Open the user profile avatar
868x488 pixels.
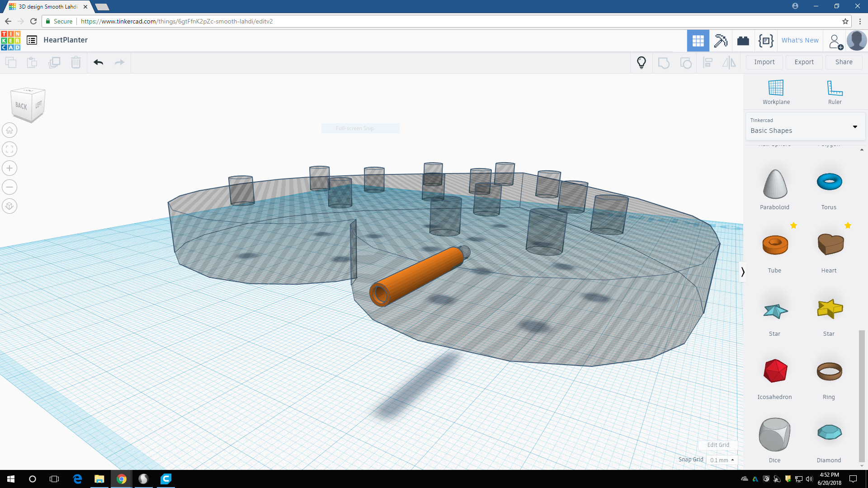(857, 41)
